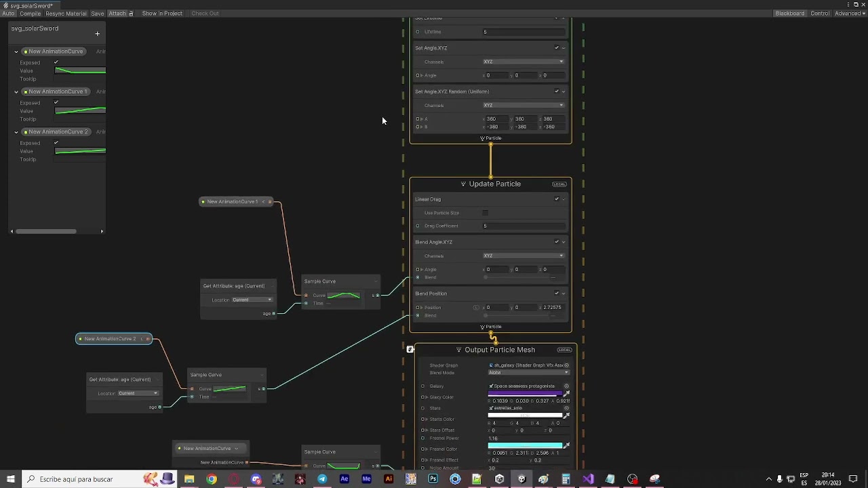The image size is (868, 488).
Task: Pick Glaxy Color with the eyedropper
Action: tap(566, 393)
